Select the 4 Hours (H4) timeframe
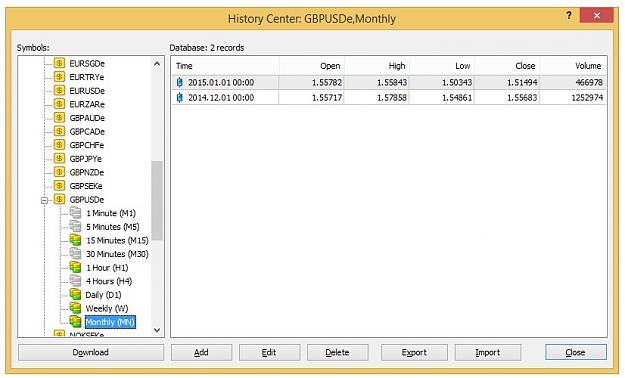The image size is (625, 378). [x=109, y=281]
